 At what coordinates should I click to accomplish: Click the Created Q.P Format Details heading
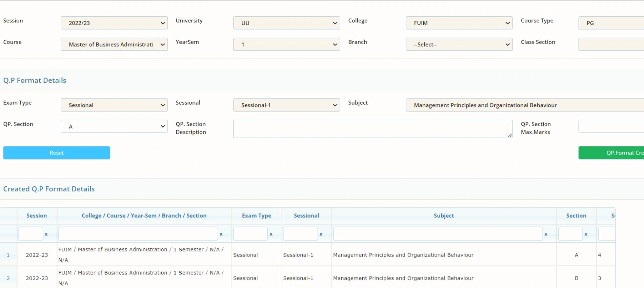tap(49, 189)
